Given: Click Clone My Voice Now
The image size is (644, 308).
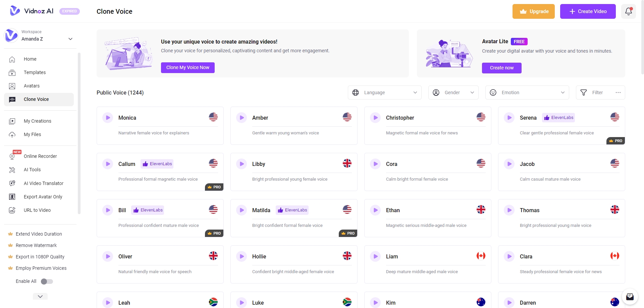Looking at the screenshot, I should pos(188,68).
